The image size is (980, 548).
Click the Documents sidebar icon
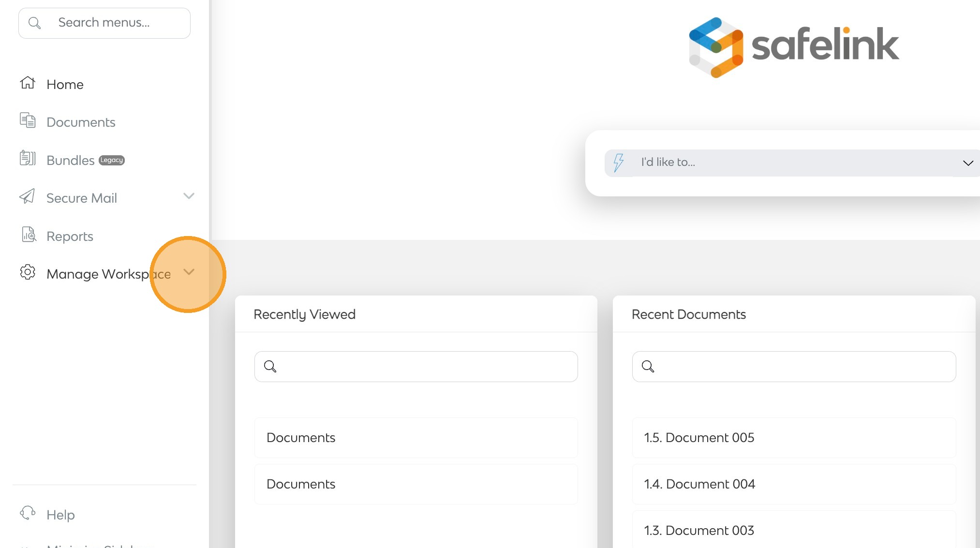click(28, 120)
